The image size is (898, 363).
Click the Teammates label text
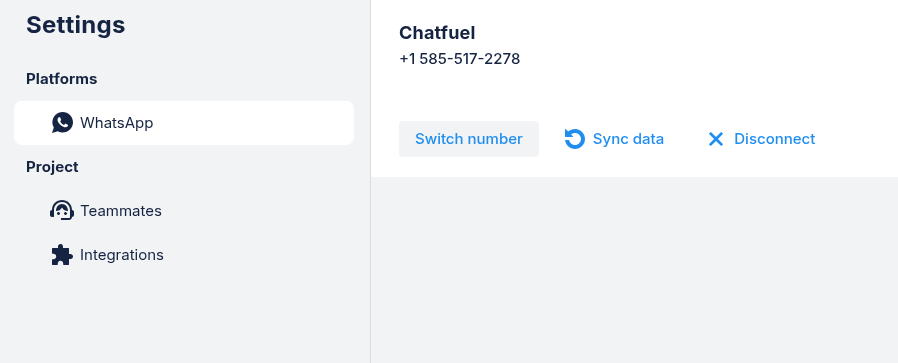click(121, 211)
